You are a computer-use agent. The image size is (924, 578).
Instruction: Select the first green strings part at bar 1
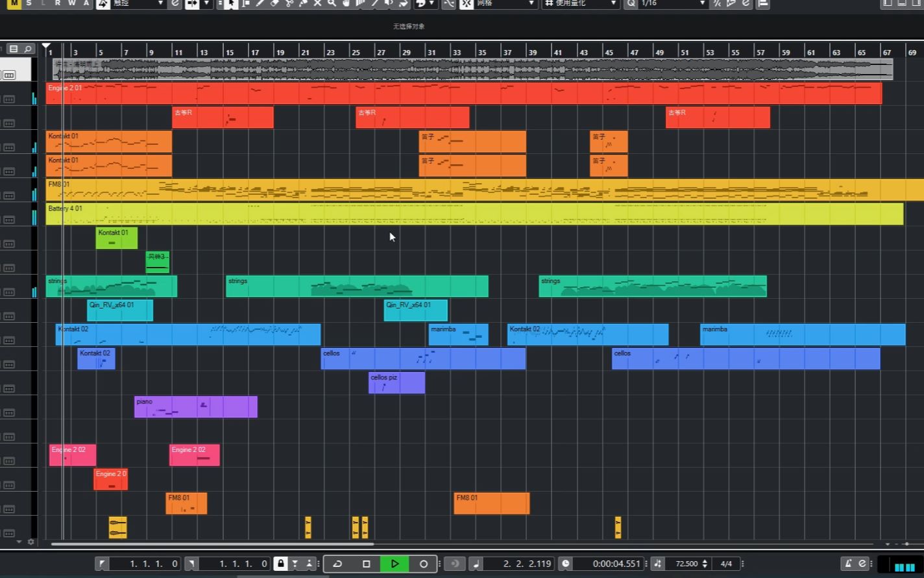(111, 286)
